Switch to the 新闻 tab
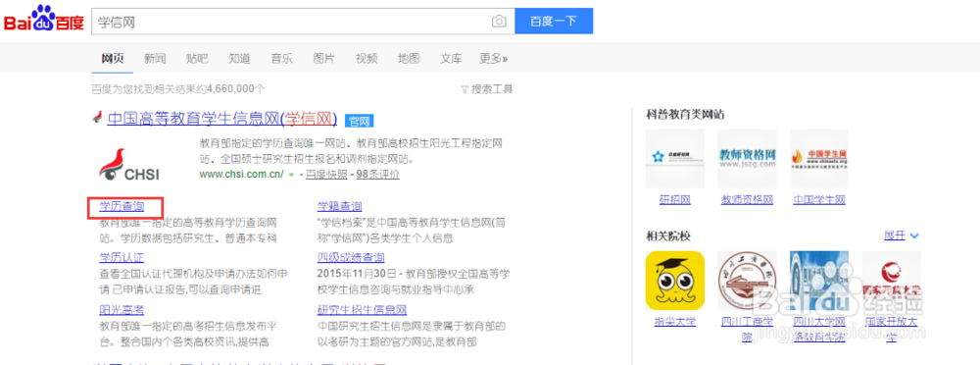 (155, 59)
